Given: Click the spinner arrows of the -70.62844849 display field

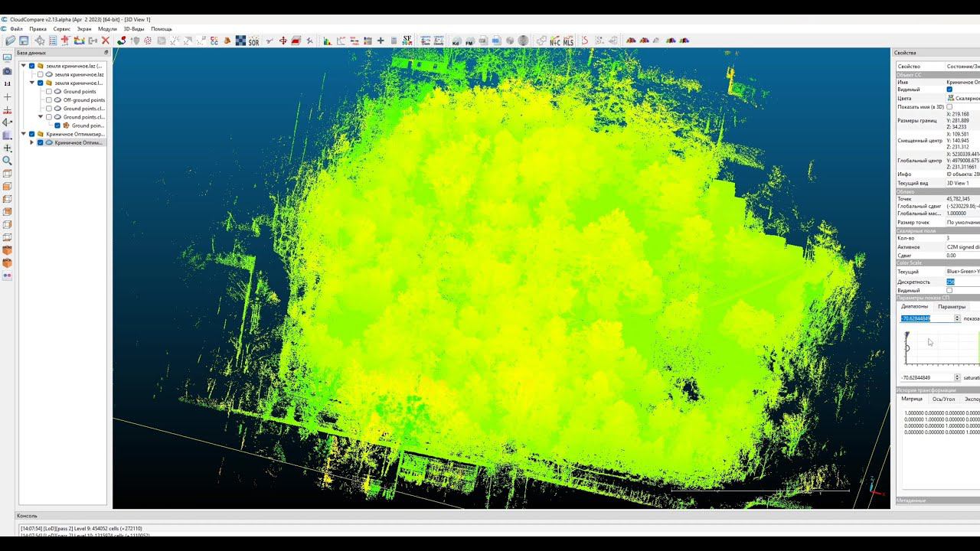Looking at the screenshot, I should (x=957, y=318).
